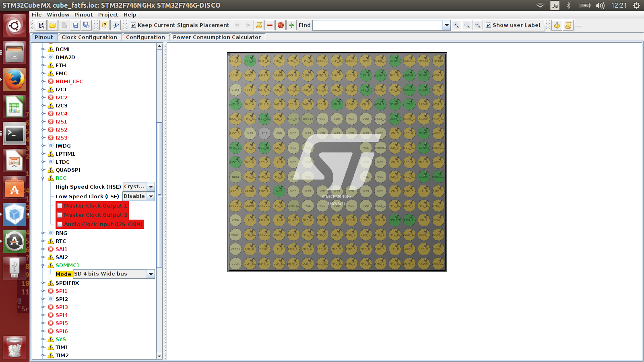Viewport: 644px width, 362px height.
Task: Open the Trash from the dock
Action: [x=14, y=347]
